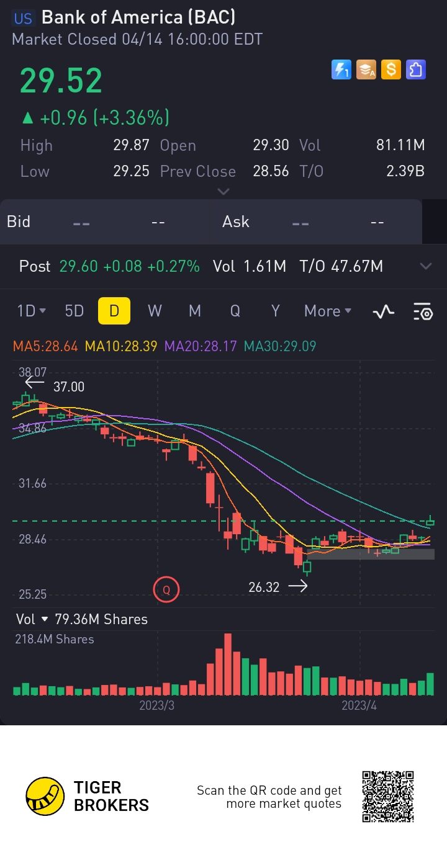Screen dimensions: 447x868
Task: Tap the 29.52 last price
Action: (x=61, y=81)
